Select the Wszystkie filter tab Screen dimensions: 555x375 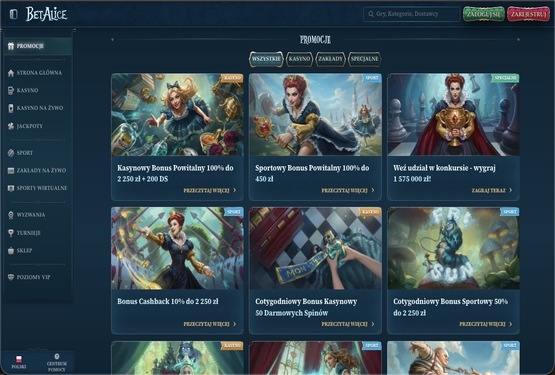[x=266, y=59]
